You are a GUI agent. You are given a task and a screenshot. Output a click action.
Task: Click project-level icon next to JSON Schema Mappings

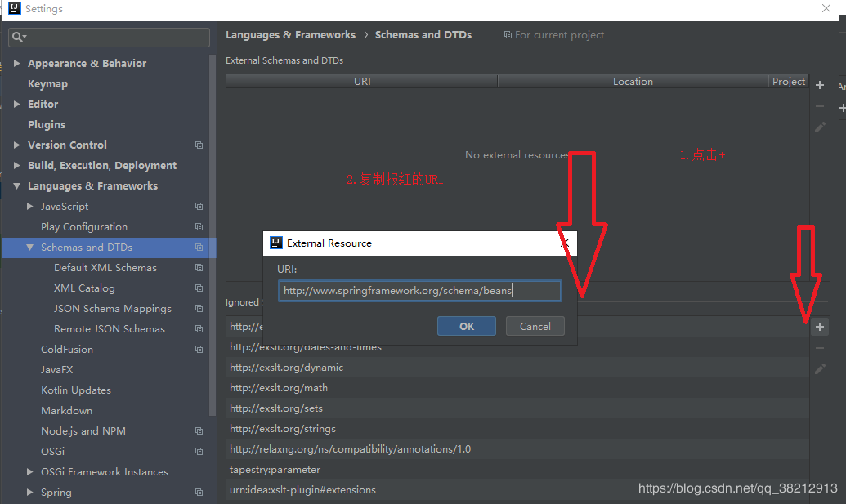click(x=199, y=309)
